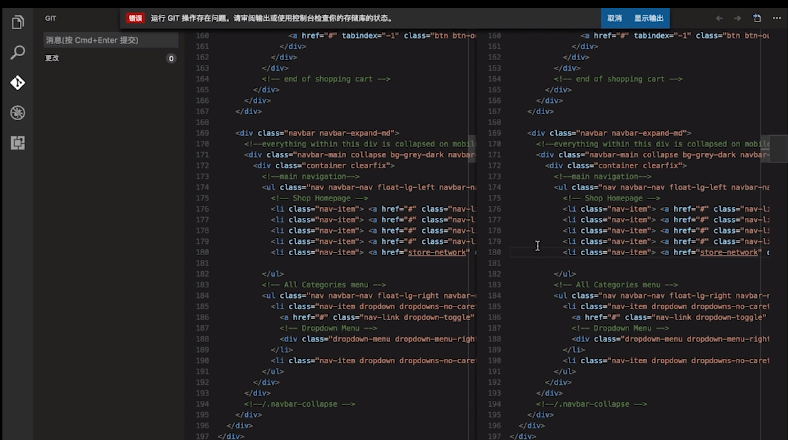
Task: Click 'main navigation' comment in left pane
Action: 311,176
